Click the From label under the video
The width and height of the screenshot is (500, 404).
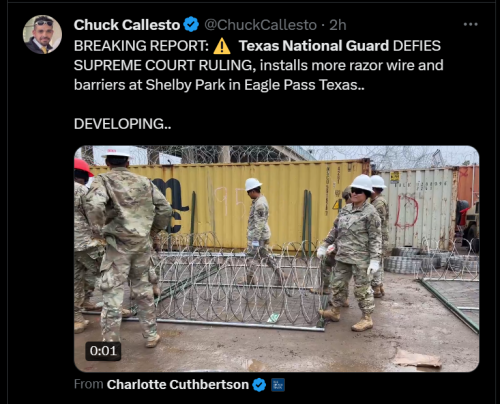point(88,384)
